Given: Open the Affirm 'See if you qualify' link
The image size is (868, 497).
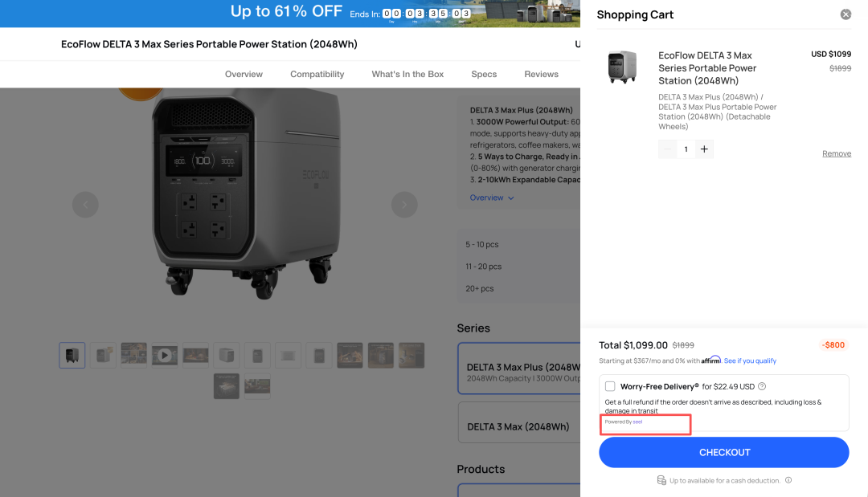Looking at the screenshot, I should click(x=750, y=361).
